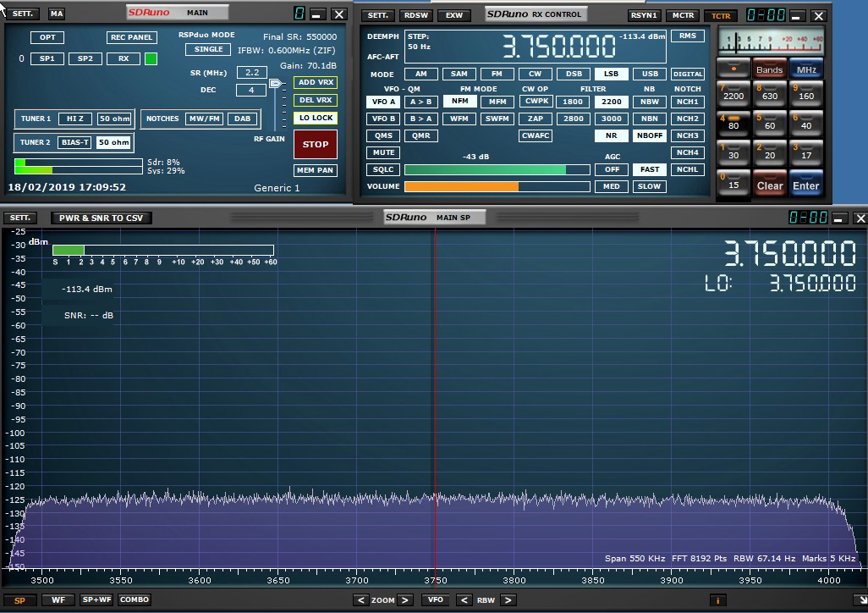Select keypad 6 / 40 band key
Viewport: 868px width, 613px height.
[x=806, y=123]
